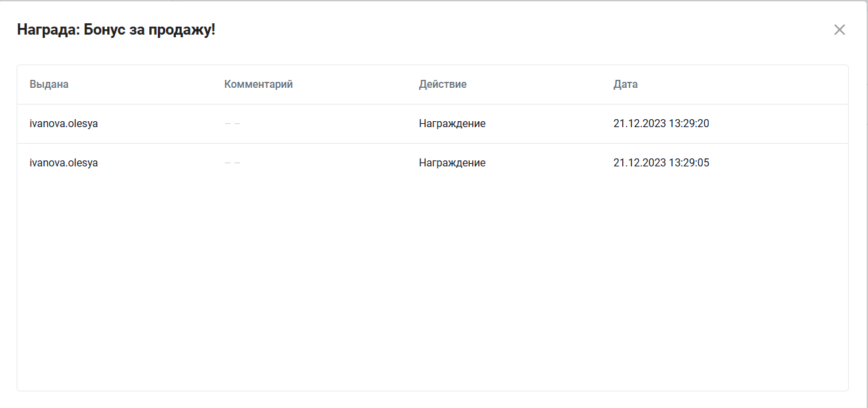This screenshot has height=408, width=868.
Task: Click Награждение in the first row
Action: [452, 124]
